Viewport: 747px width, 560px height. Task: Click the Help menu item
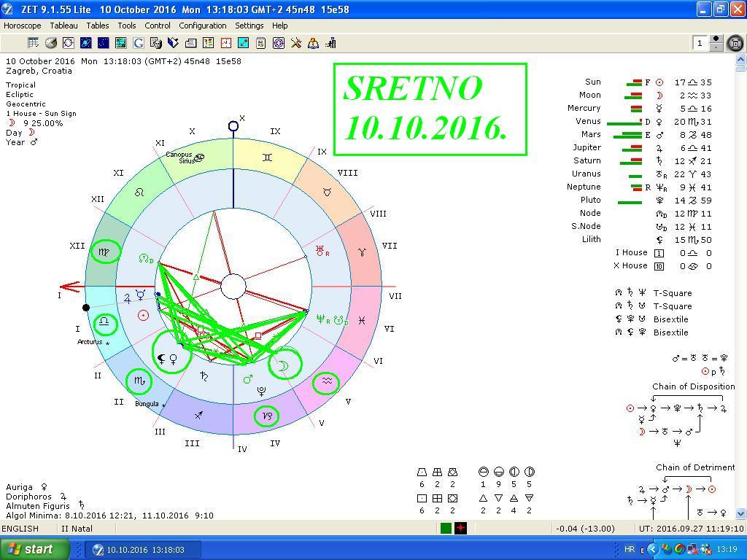tap(279, 26)
